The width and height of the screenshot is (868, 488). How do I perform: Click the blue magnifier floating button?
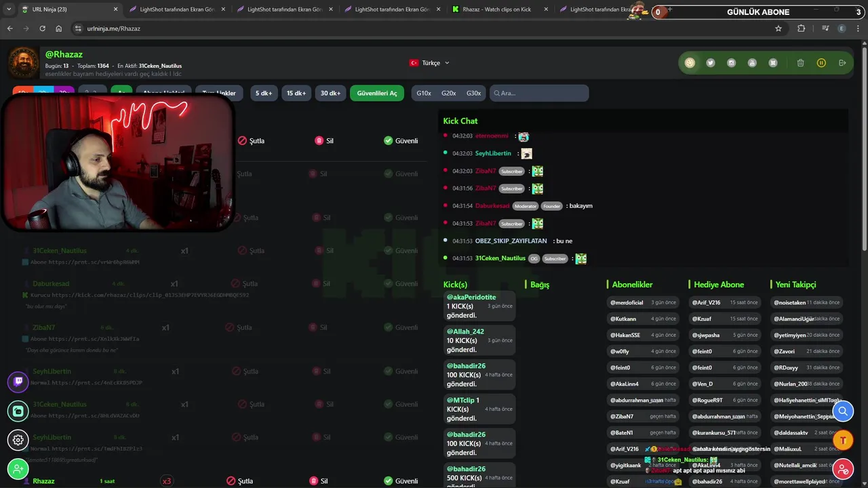click(843, 411)
